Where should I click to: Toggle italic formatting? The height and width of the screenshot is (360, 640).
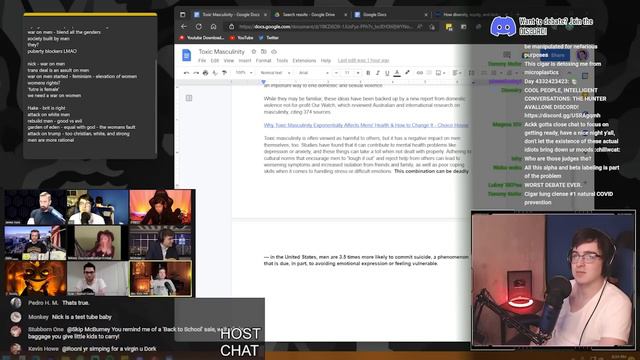pyautogui.click(x=378, y=73)
